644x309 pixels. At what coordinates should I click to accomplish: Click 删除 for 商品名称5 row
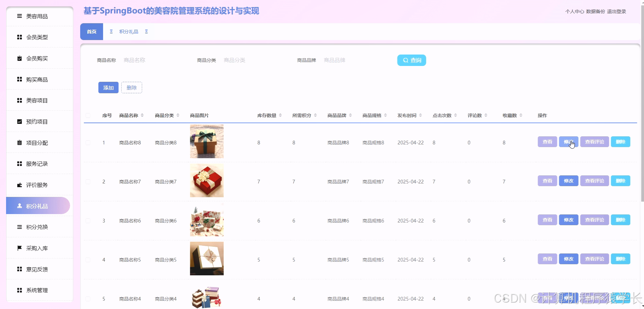tap(620, 259)
